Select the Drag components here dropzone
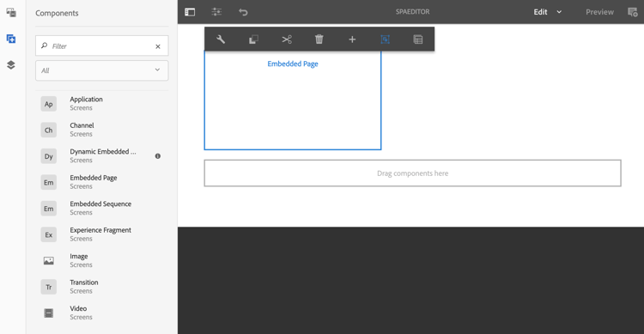This screenshot has width=644, height=334. point(413,173)
